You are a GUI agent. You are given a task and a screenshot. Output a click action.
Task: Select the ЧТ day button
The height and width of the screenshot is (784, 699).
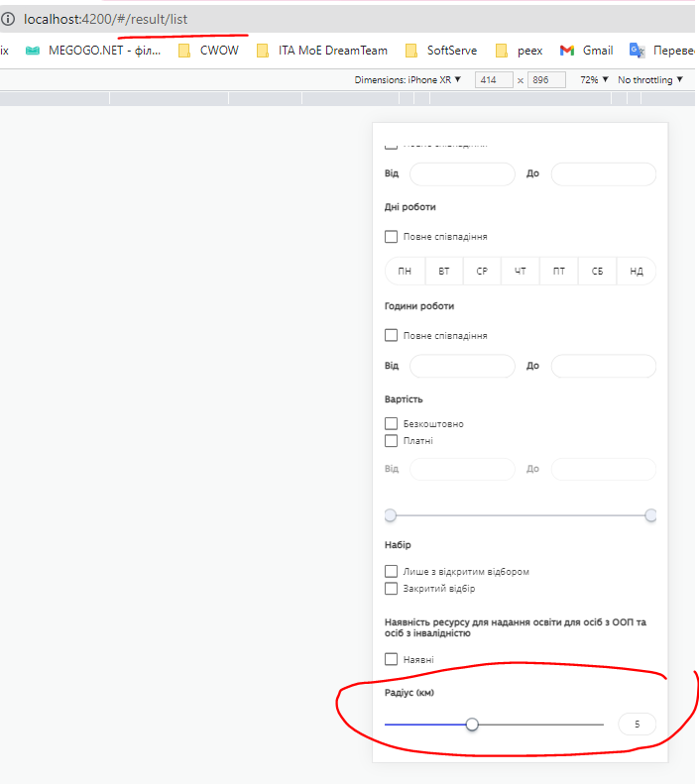[521, 271]
